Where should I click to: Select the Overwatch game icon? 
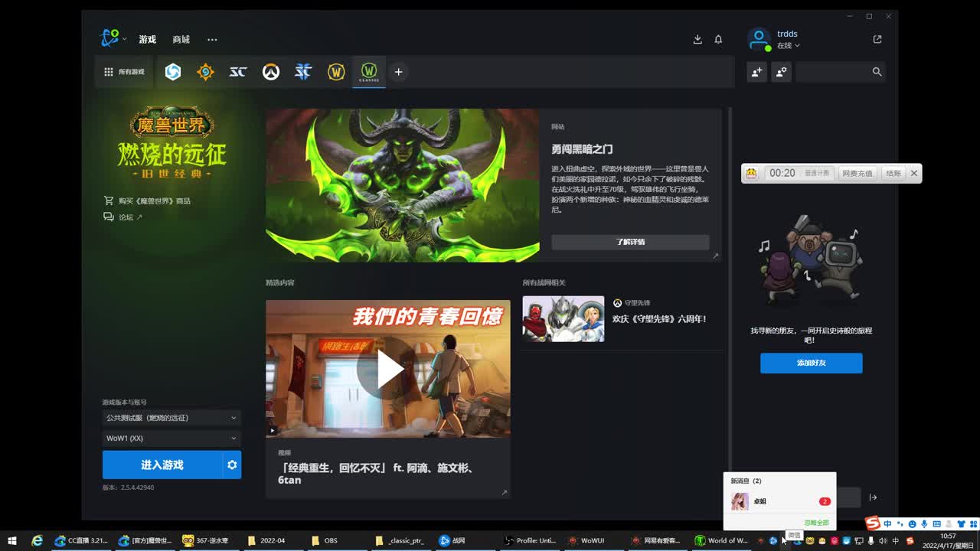click(270, 72)
